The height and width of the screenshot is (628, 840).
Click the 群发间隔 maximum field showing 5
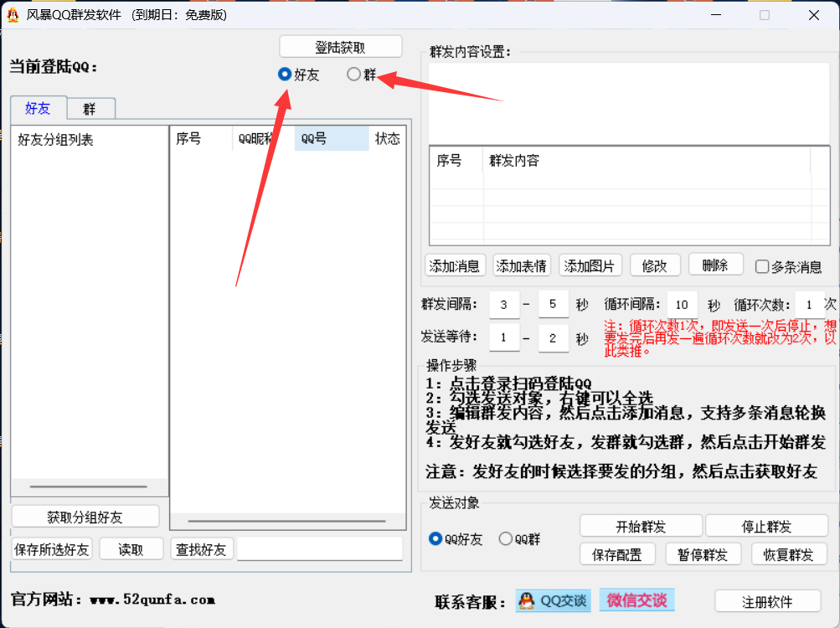pos(553,304)
